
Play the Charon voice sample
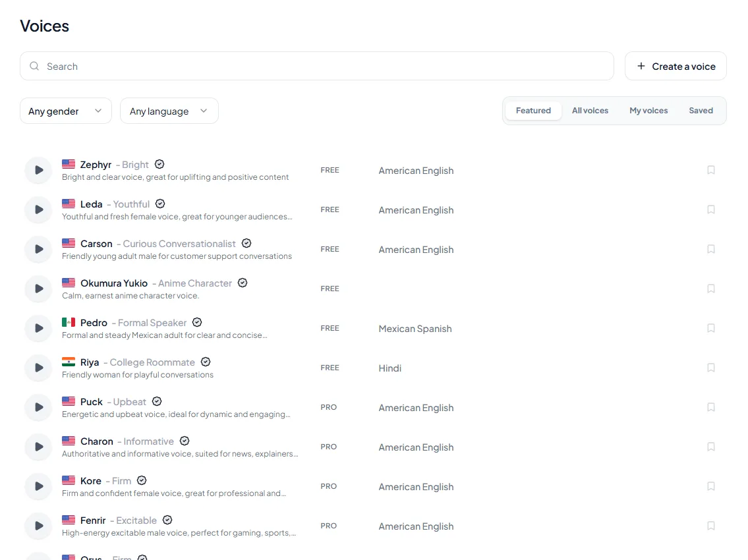[38, 447]
